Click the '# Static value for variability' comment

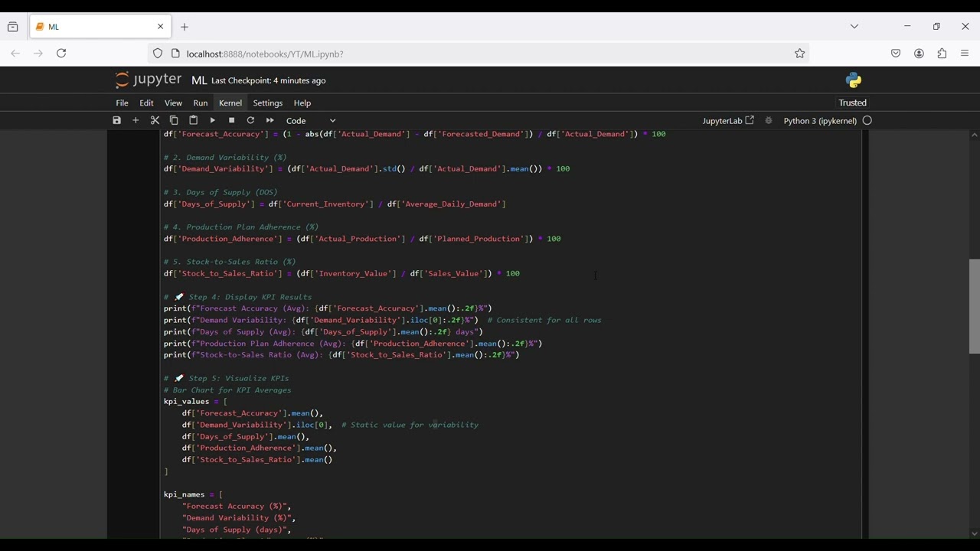410,425
